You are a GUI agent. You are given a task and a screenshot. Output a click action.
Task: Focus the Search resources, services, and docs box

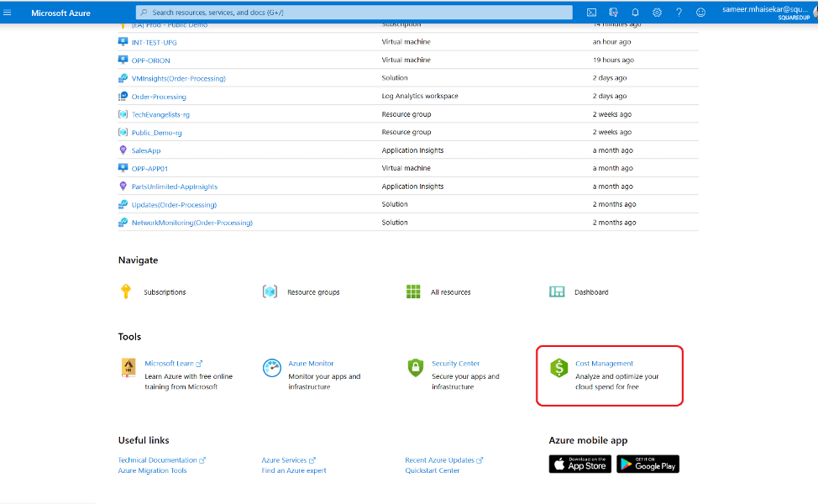(x=354, y=13)
